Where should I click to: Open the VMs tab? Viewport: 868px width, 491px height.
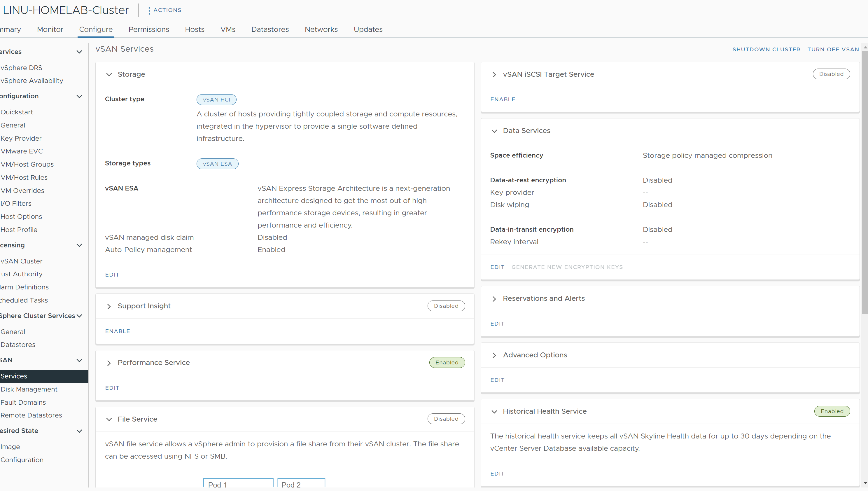click(228, 29)
